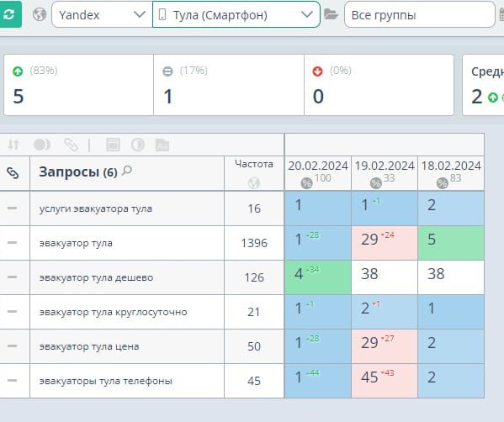The image size is (504, 422).
Task: Click position 38 on 19.02.2024
Action: pyautogui.click(x=385, y=277)
